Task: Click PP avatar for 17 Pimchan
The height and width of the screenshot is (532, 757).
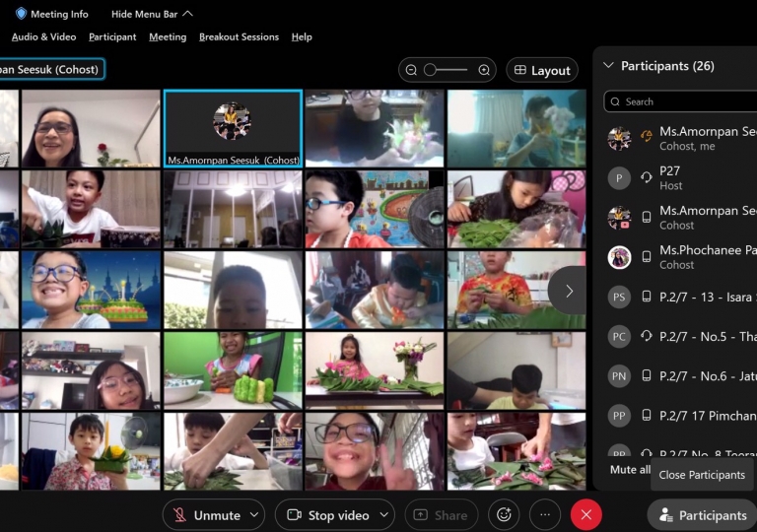Action: click(619, 416)
